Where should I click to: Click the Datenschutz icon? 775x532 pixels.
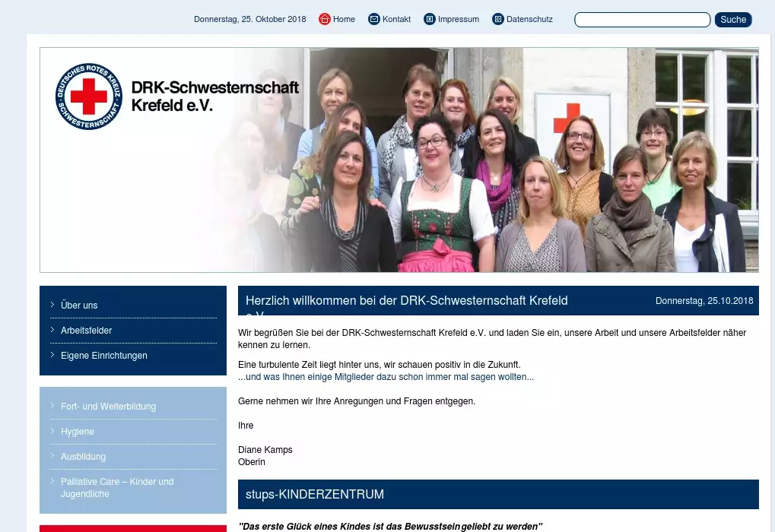(498, 19)
